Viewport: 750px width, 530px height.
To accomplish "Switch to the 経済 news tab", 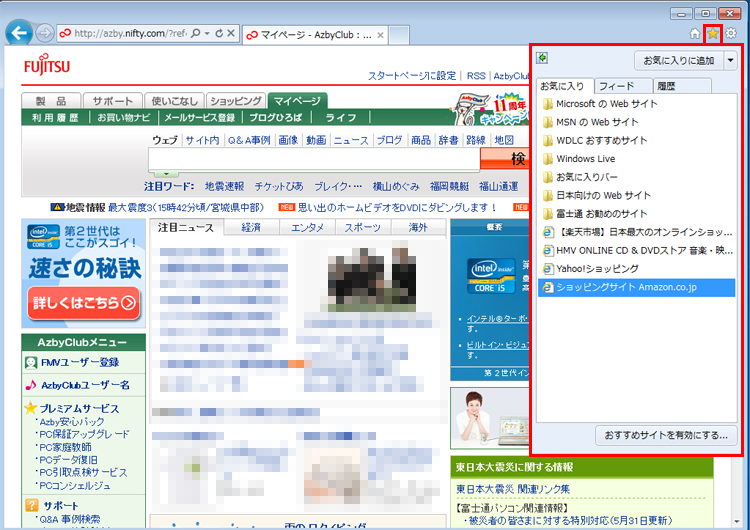I will click(251, 227).
